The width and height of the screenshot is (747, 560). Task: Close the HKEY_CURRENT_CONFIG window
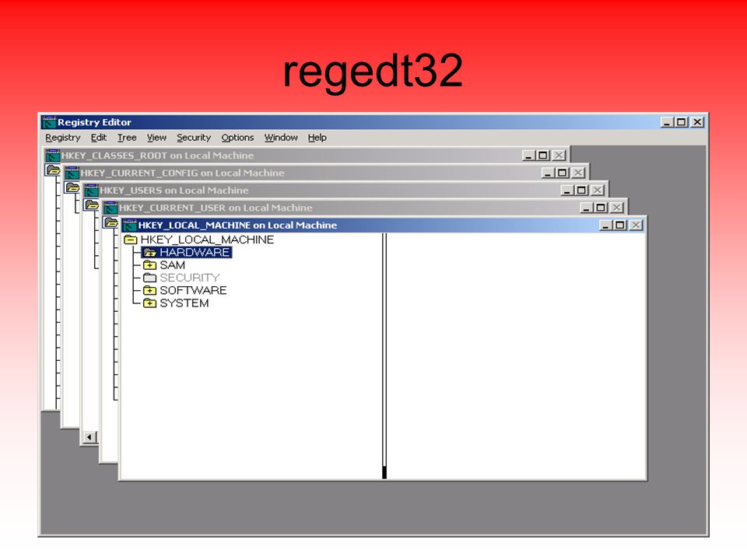click(x=578, y=173)
